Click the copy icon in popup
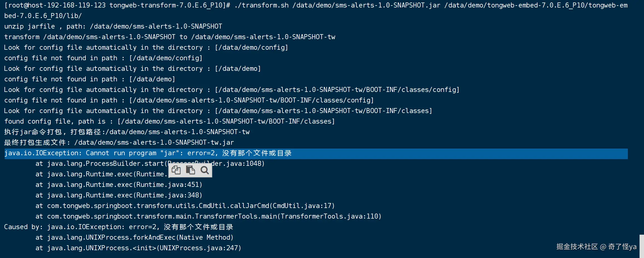The image size is (644, 258). [x=176, y=170]
